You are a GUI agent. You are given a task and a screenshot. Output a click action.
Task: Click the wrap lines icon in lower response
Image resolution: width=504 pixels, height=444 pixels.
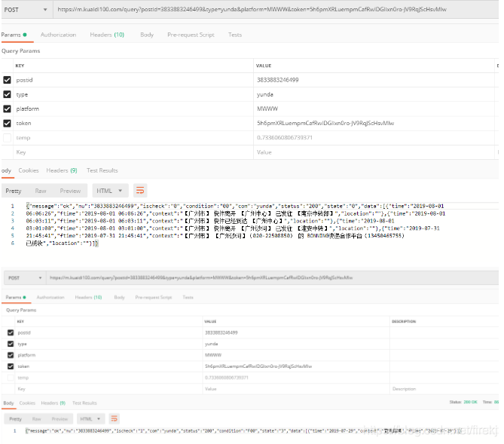coord(114,418)
